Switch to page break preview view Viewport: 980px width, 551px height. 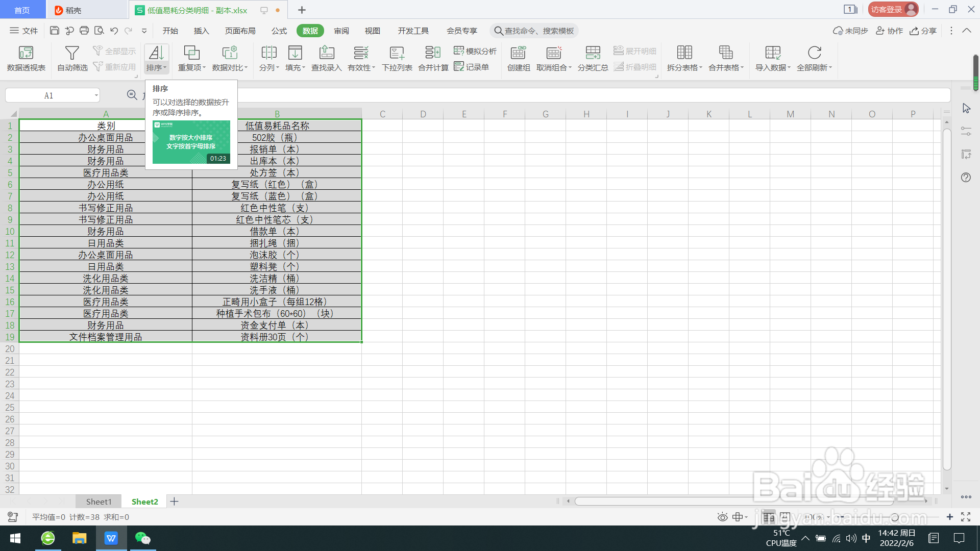[x=786, y=517]
